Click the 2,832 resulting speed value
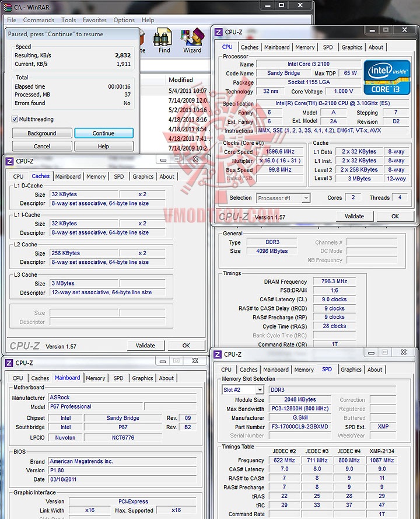This screenshot has width=420, height=519. coord(123,55)
